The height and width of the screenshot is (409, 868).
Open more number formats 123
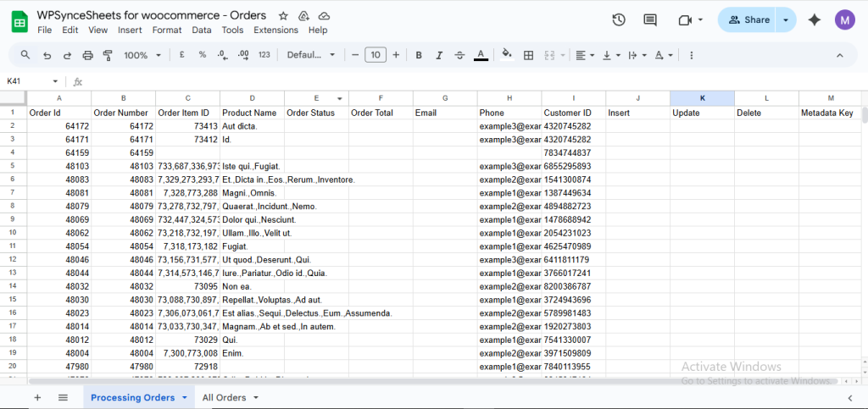tap(264, 55)
